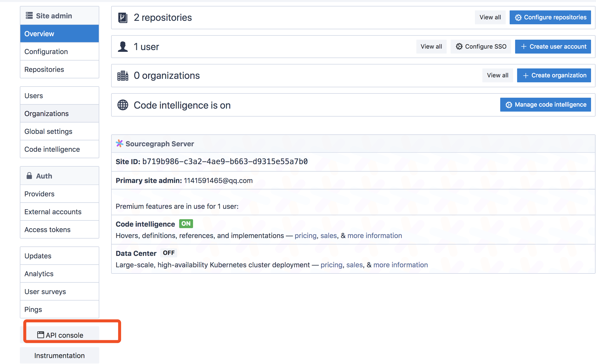596x364 pixels.
Task: Open Access tokens page
Action: click(x=60, y=229)
